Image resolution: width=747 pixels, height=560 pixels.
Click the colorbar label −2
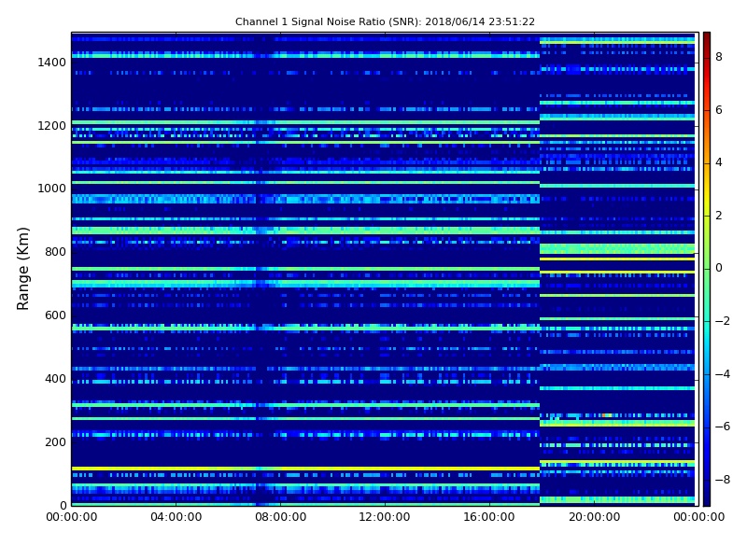click(x=723, y=321)
